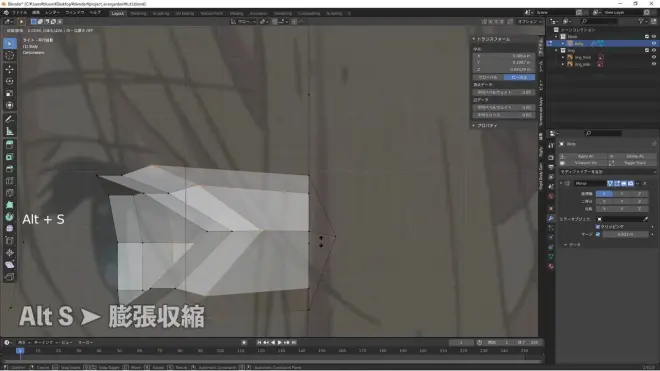Collapse the Transform panel in sidebar
Viewport: 660px width, 371px height.
coord(474,39)
